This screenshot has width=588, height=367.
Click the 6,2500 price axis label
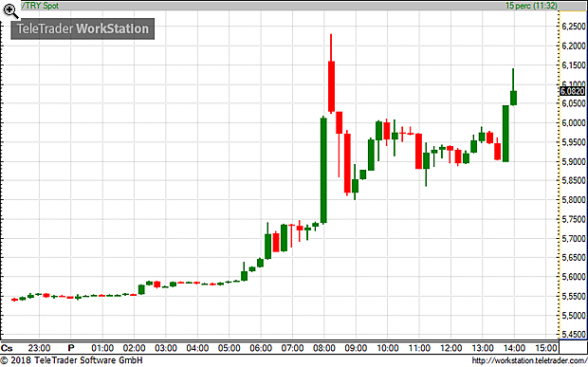click(574, 27)
